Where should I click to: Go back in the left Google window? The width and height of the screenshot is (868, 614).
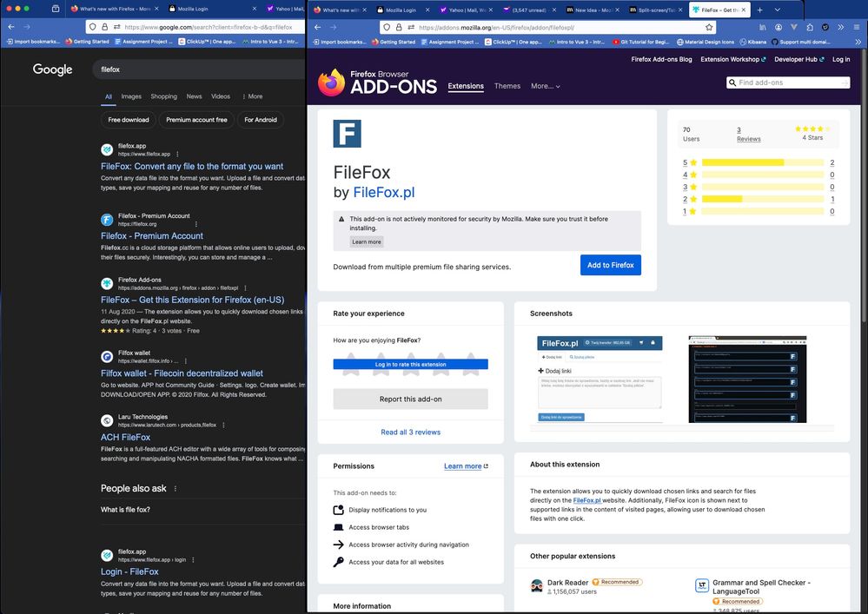11,27
